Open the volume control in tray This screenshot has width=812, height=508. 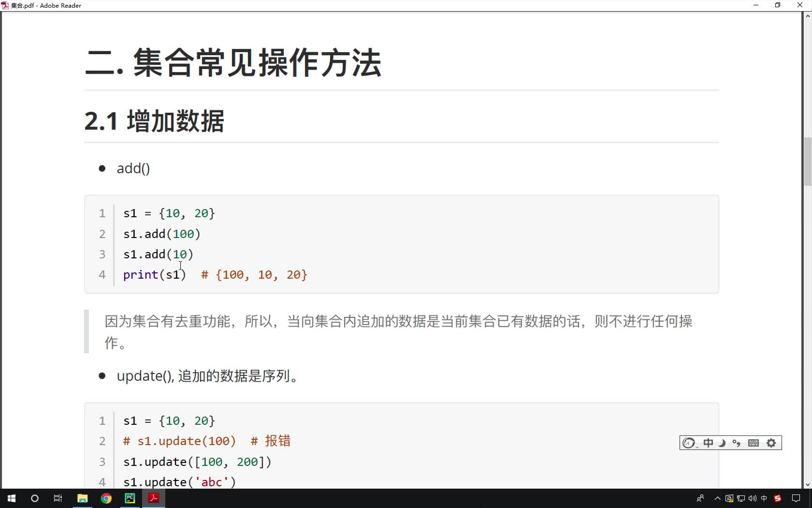(753, 498)
